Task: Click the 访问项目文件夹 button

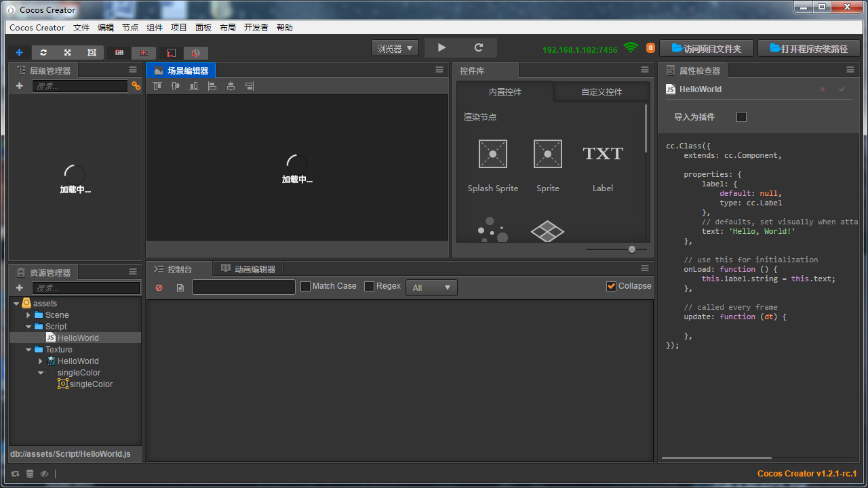Action: point(706,48)
